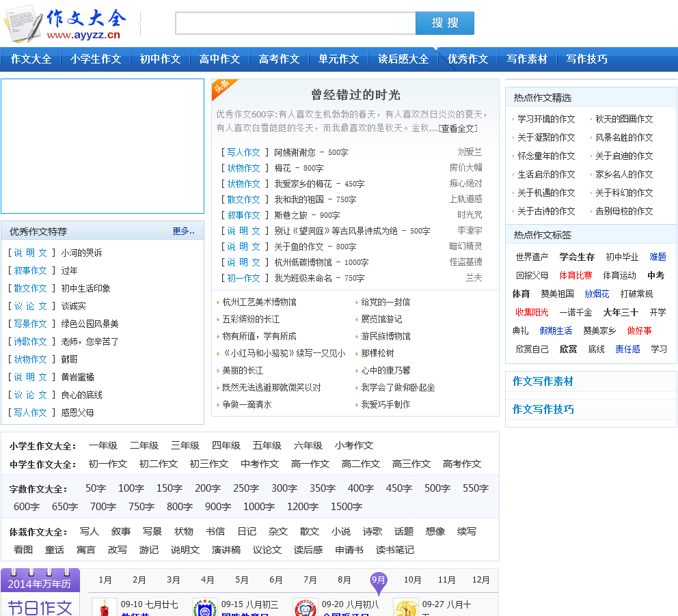
Task: Select 3月 in the month timeline
Action: [174, 580]
